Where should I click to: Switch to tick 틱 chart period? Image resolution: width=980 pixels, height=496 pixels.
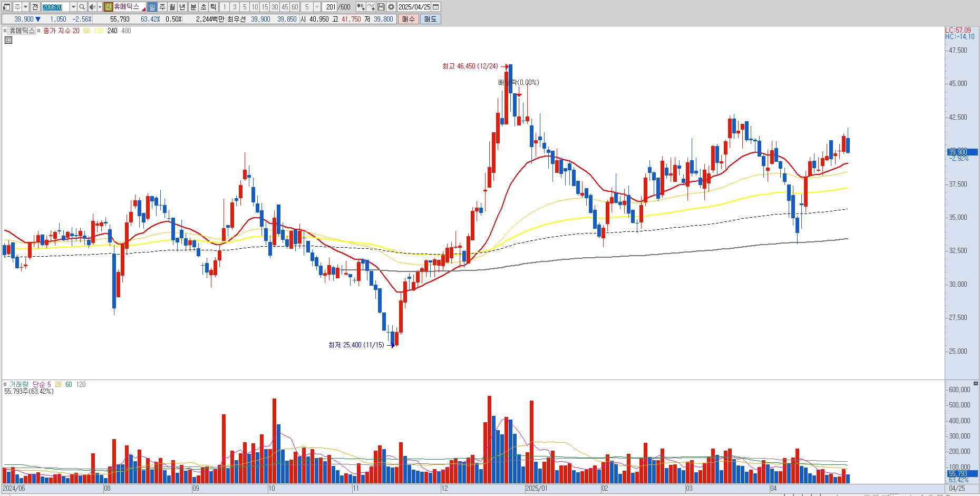tap(213, 7)
